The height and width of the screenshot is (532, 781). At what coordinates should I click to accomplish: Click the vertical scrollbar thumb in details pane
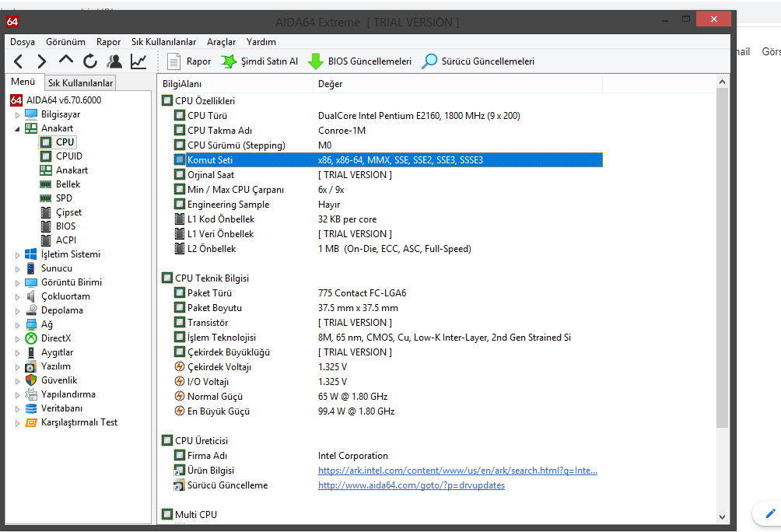click(722, 257)
